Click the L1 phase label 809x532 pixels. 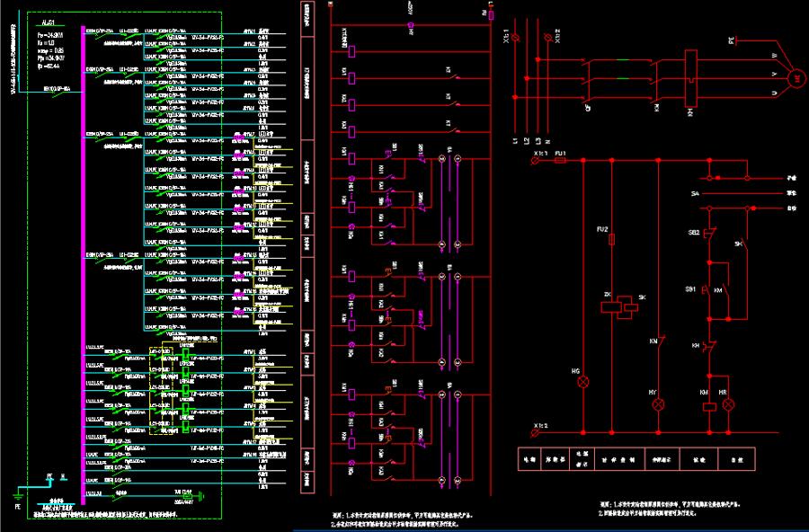point(515,141)
